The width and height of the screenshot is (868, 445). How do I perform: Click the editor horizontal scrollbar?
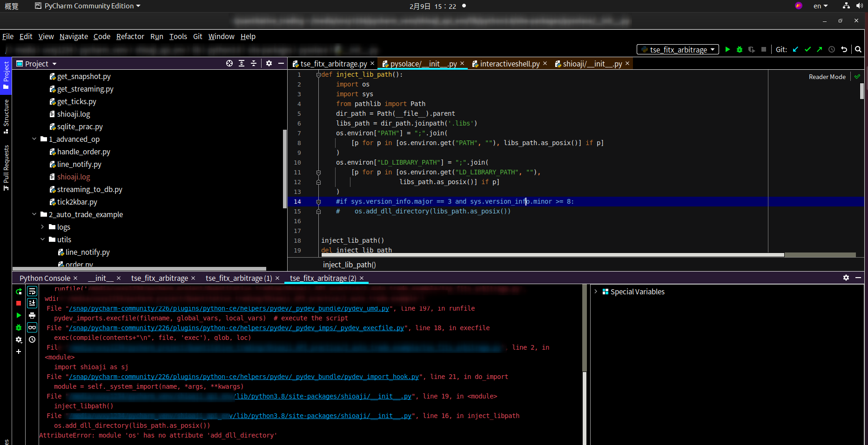click(552, 255)
